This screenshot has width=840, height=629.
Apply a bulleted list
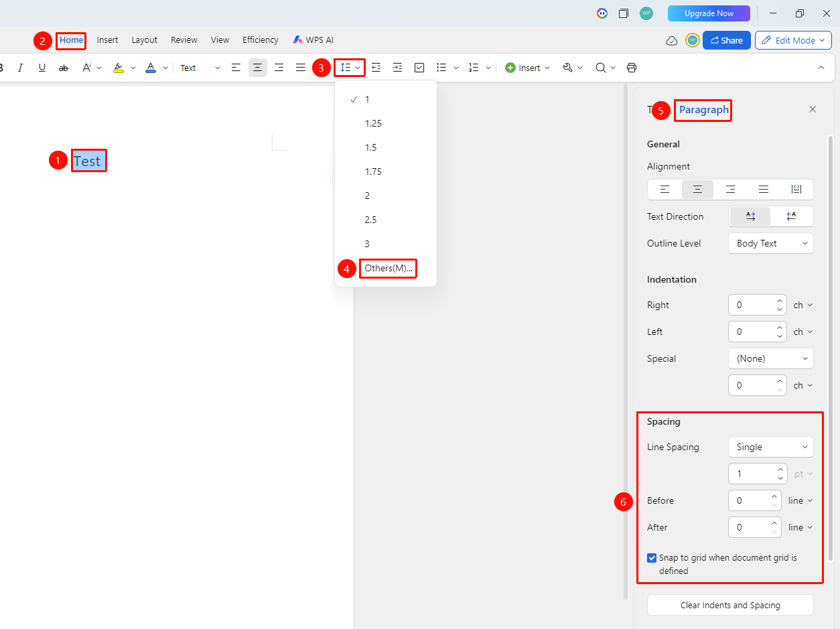pyautogui.click(x=441, y=68)
